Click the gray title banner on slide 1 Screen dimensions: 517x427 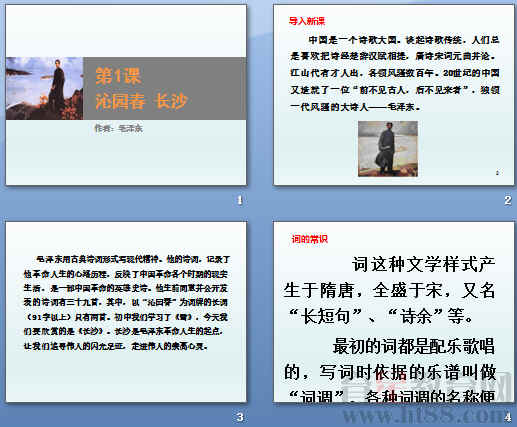(165, 88)
